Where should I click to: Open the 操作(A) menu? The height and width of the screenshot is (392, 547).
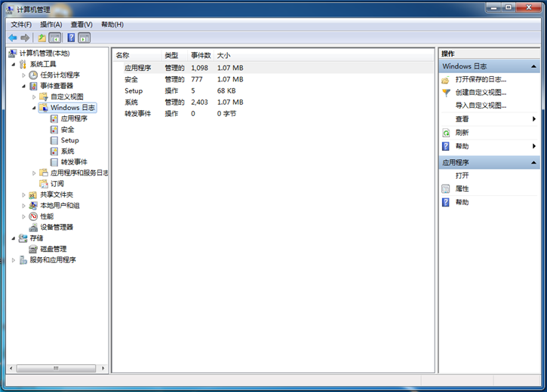51,24
